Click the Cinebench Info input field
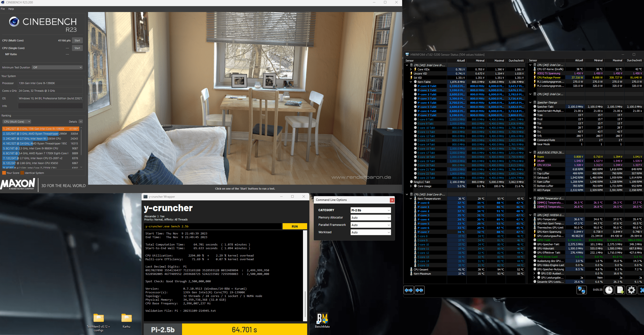The height and width of the screenshot is (335, 644). point(50,106)
